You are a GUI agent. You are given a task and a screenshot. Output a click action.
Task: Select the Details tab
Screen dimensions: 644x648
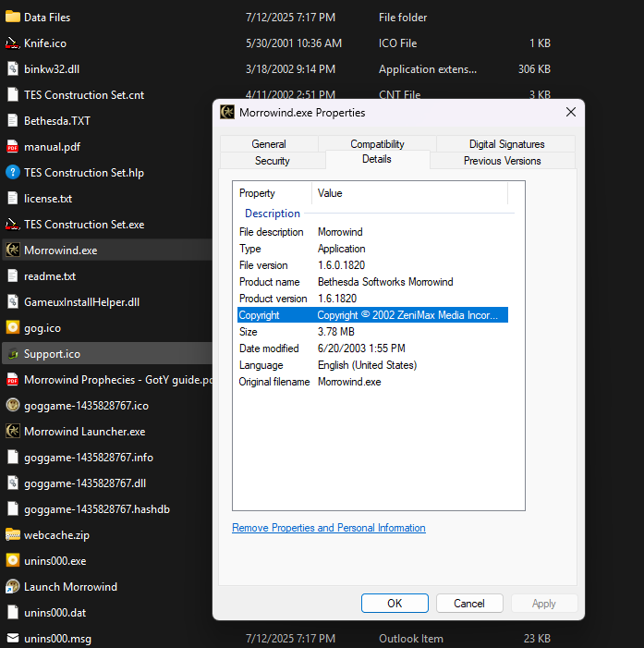[377, 159]
